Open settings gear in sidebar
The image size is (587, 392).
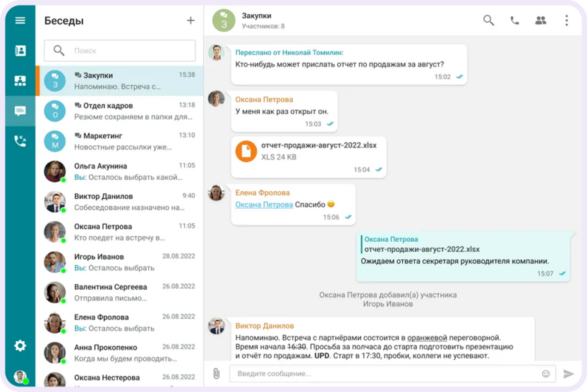(x=20, y=345)
